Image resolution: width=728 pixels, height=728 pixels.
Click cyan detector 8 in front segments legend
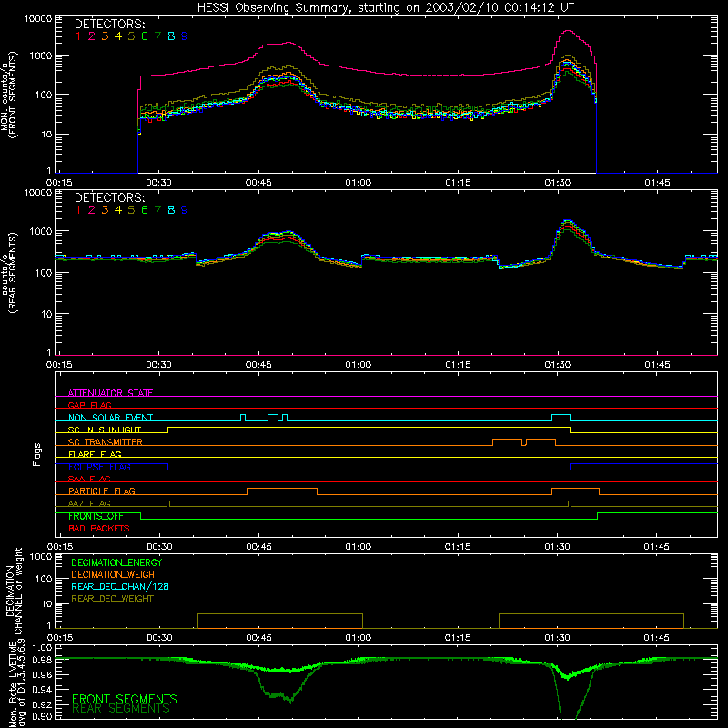tap(171, 36)
